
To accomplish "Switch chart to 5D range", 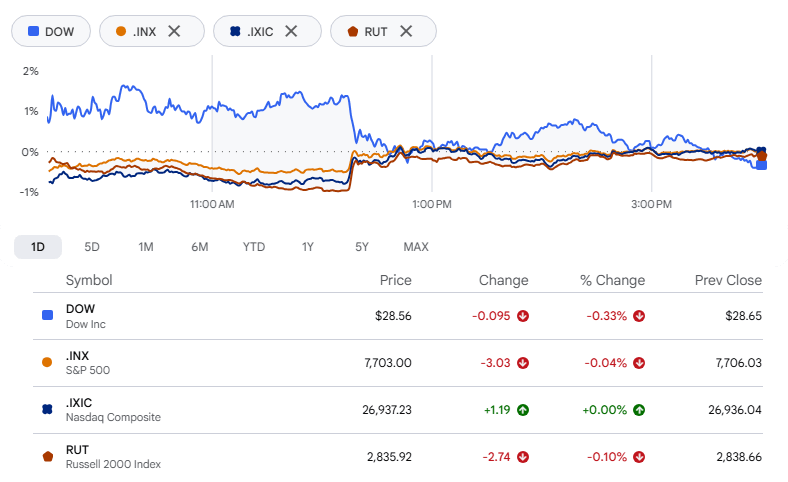I will click(91, 247).
